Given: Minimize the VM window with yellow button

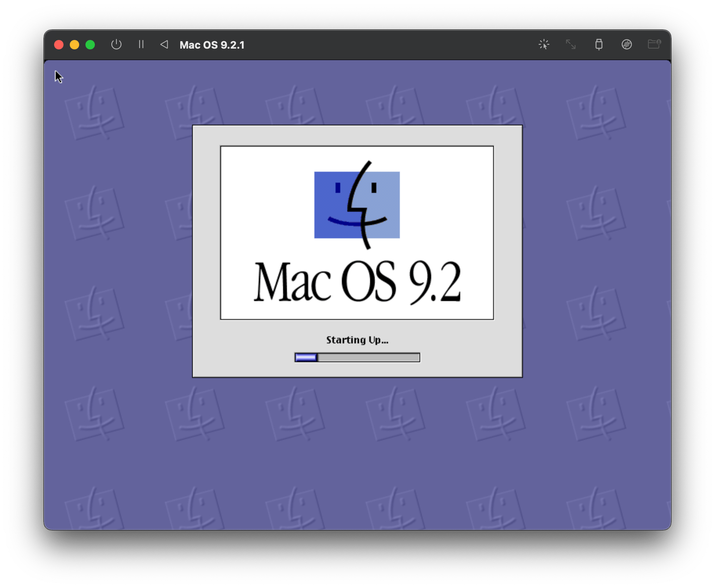Looking at the screenshot, I should coord(74,45).
